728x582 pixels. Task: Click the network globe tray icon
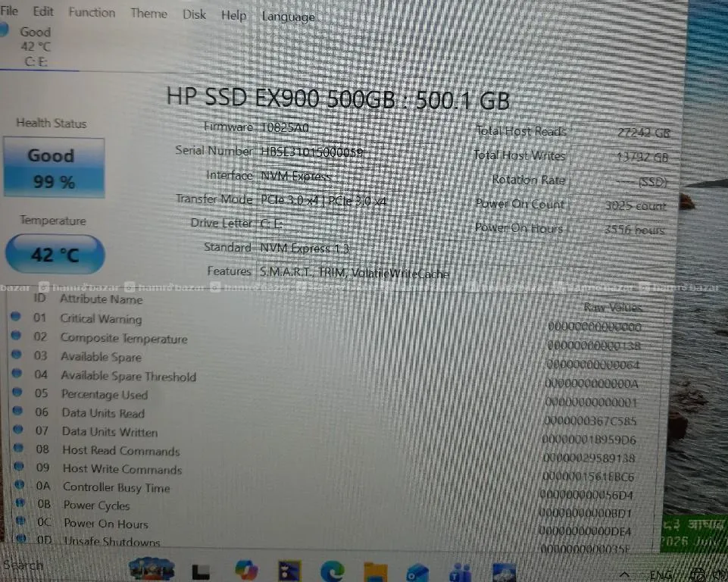[697, 575]
